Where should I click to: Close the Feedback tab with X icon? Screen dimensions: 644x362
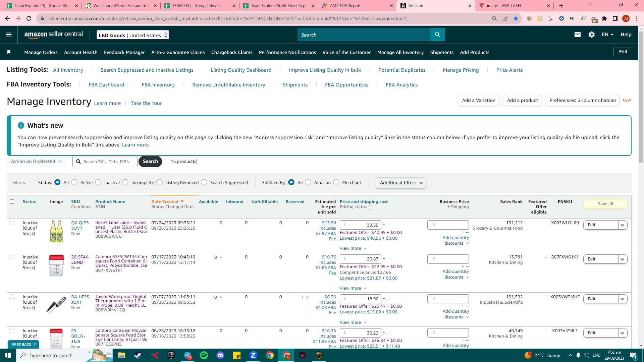click(35, 345)
